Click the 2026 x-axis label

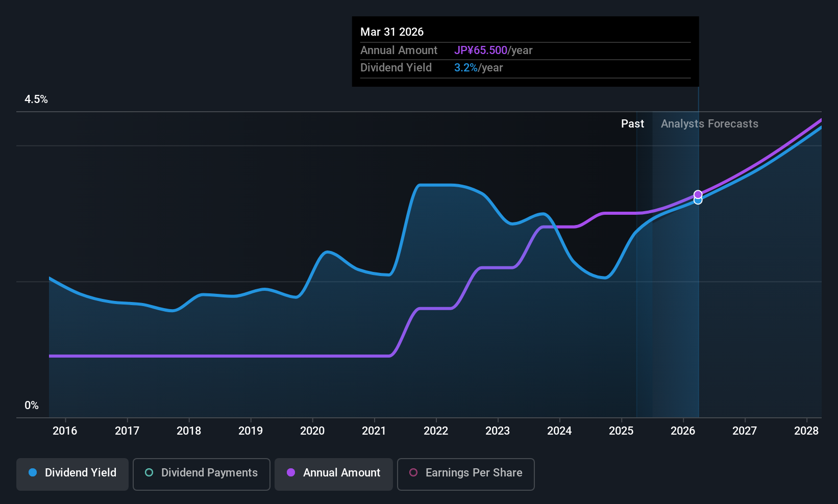(683, 431)
